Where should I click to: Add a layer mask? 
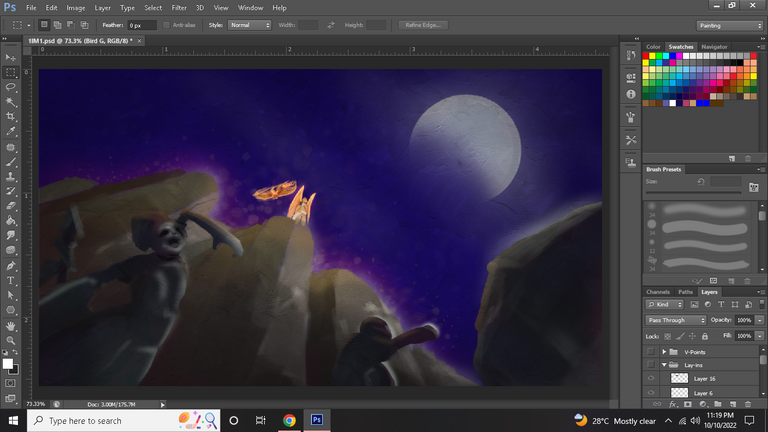coord(688,404)
